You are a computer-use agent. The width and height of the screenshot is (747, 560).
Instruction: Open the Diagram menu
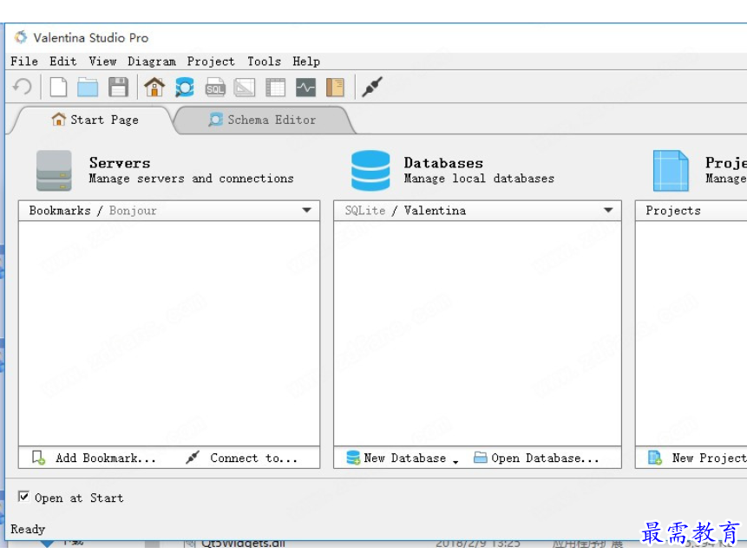pyautogui.click(x=152, y=62)
